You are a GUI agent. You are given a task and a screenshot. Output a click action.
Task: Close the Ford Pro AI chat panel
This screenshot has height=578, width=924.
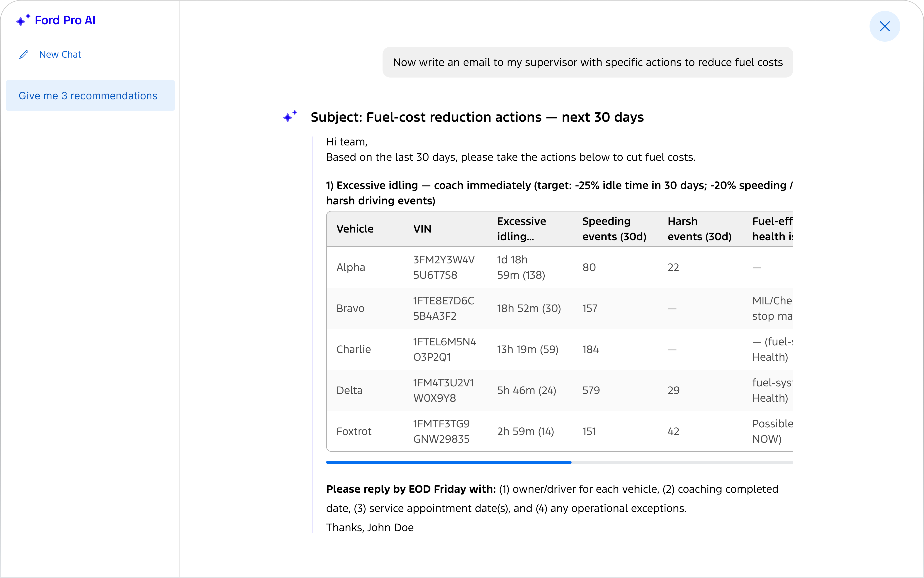(885, 26)
